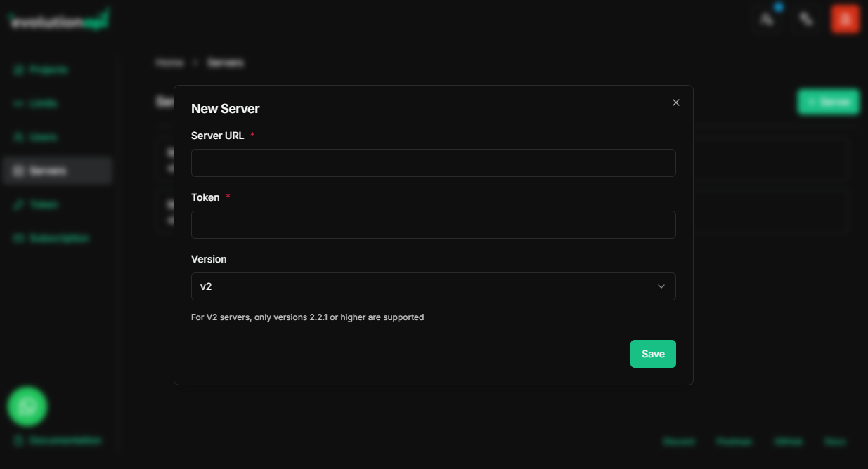Click the Server URL input field

tap(434, 163)
